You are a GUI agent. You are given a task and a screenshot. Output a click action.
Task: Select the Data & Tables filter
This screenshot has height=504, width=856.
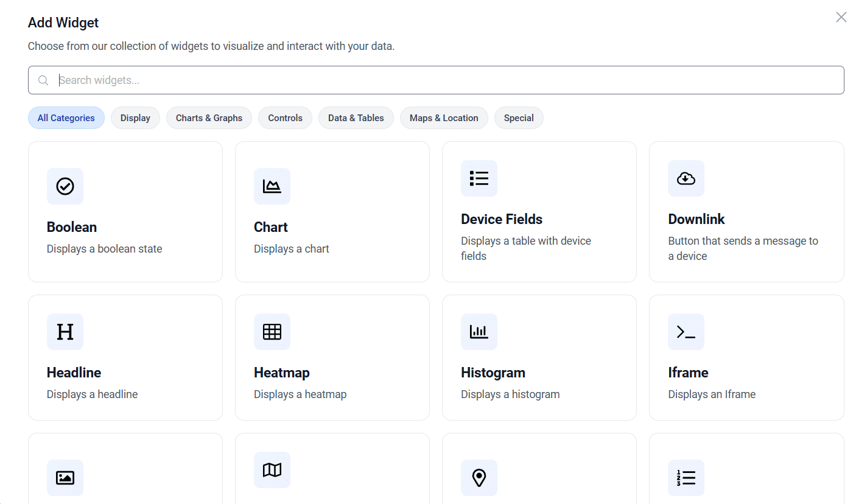[356, 118]
